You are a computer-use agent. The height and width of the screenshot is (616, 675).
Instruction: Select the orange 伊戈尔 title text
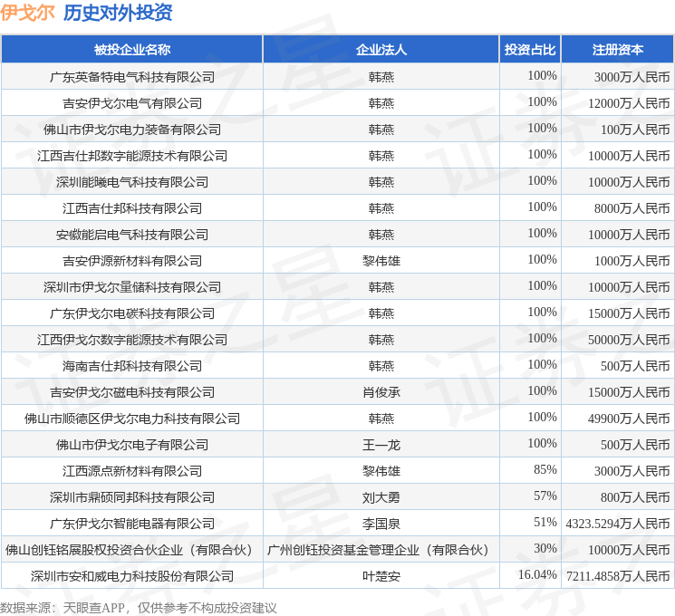coord(27,12)
